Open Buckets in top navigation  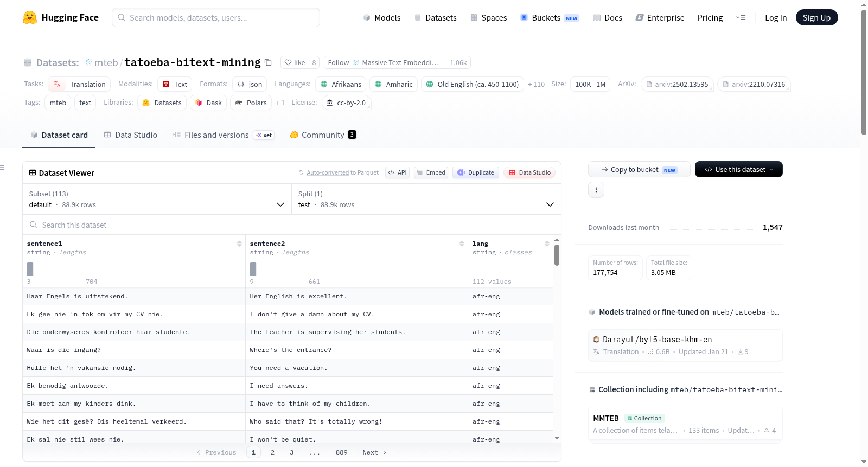550,17
